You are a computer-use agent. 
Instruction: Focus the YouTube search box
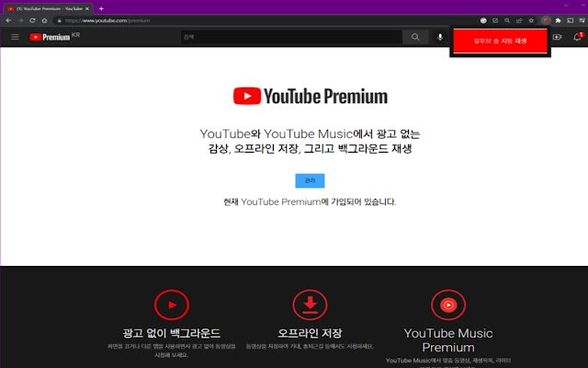click(291, 37)
